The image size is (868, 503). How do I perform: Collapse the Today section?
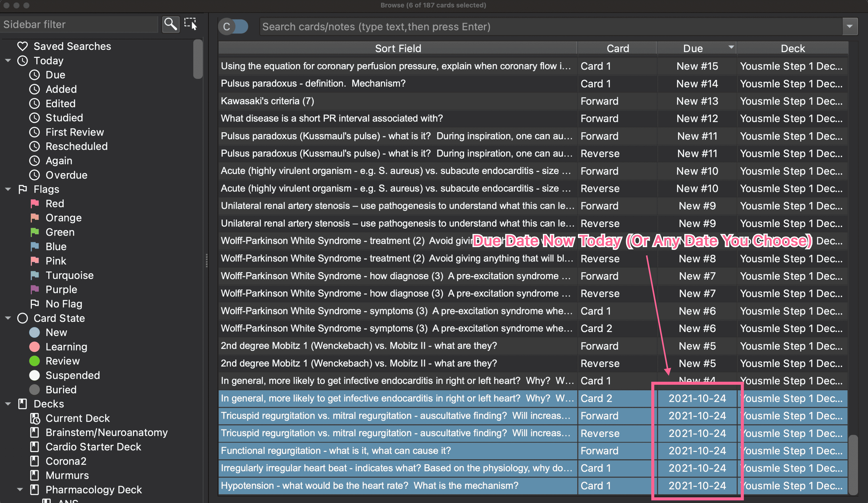(8, 61)
